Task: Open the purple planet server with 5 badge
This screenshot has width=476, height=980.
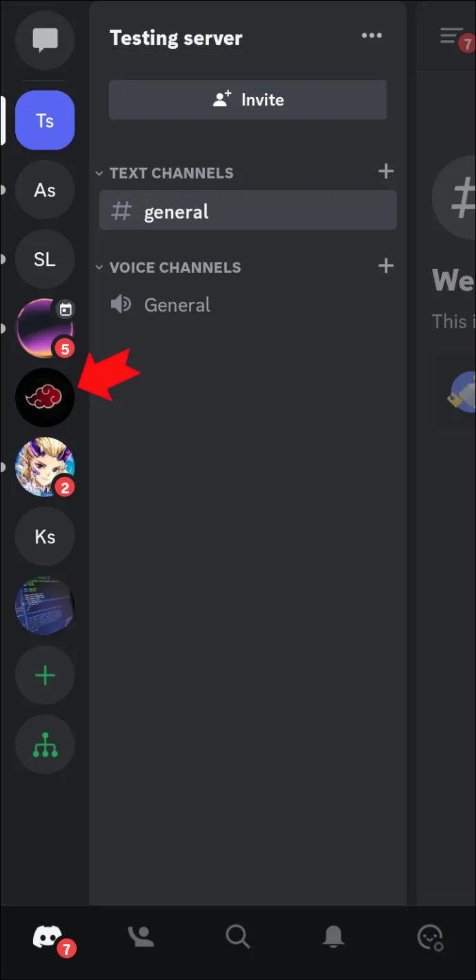Action: point(45,328)
